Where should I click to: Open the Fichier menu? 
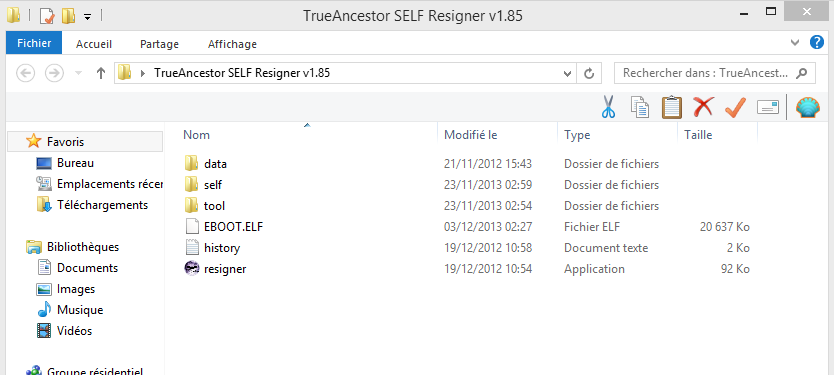click(x=34, y=43)
